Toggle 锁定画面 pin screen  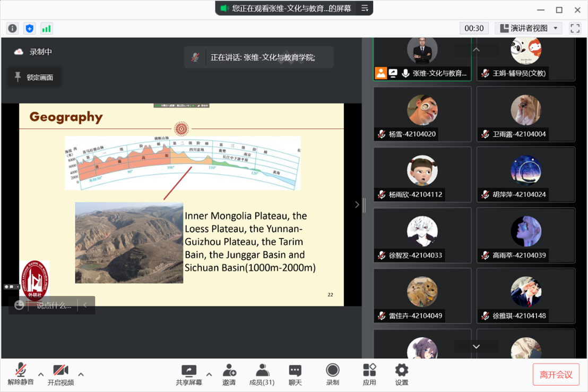point(34,78)
